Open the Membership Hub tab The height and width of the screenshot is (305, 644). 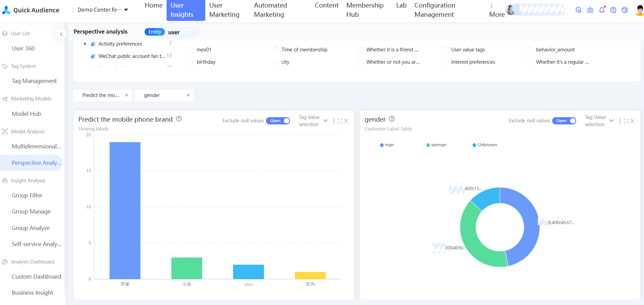365,10
